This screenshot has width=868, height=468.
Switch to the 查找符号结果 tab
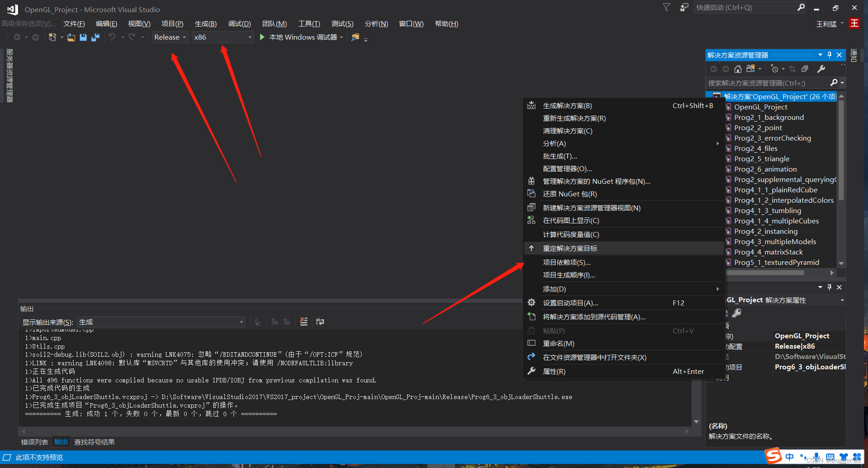pos(94,442)
